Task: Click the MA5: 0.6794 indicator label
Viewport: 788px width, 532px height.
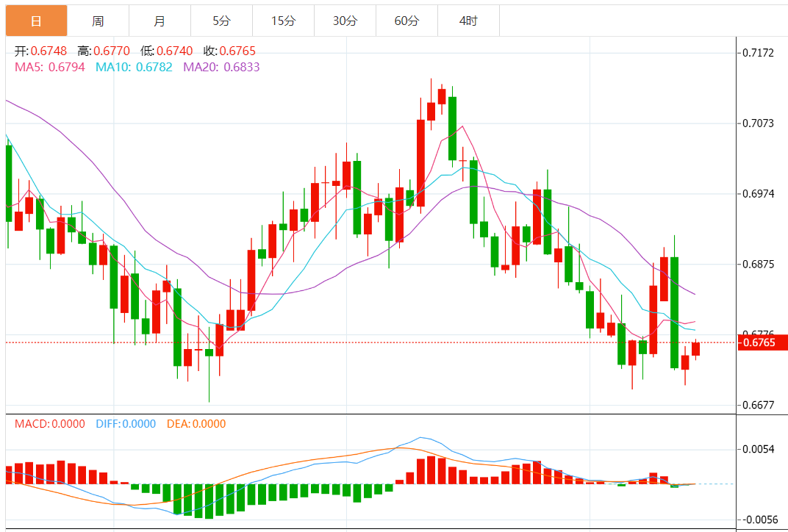Action: tap(50, 67)
